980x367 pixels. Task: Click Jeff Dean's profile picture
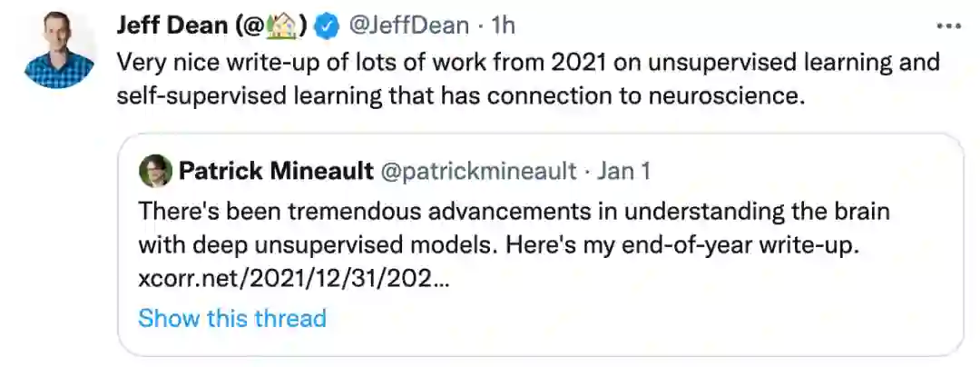(x=60, y=50)
